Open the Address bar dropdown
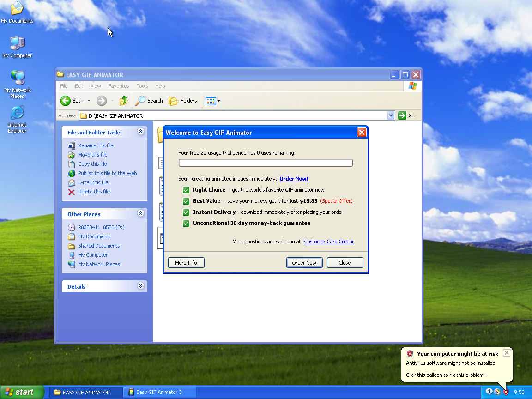Viewport: 532px width, 399px height. click(391, 116)
